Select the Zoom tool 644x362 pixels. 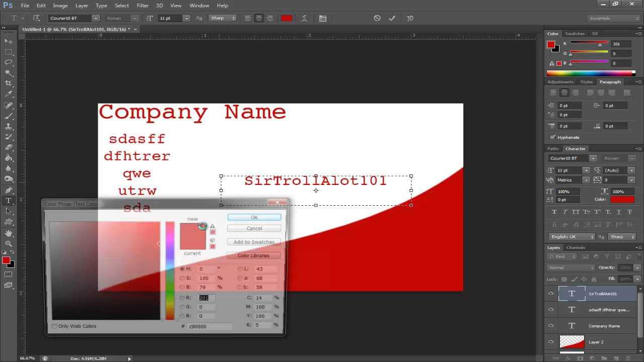9,244
